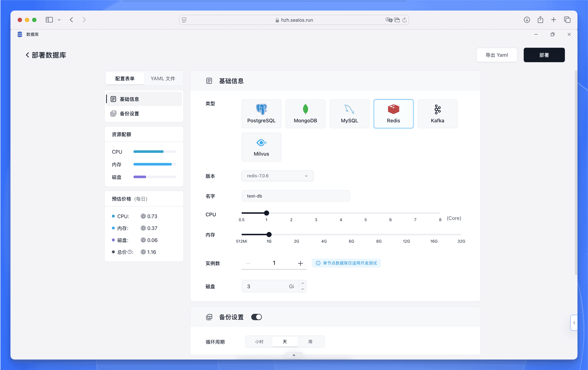Click the total price value 1.16

click(151, 252)
